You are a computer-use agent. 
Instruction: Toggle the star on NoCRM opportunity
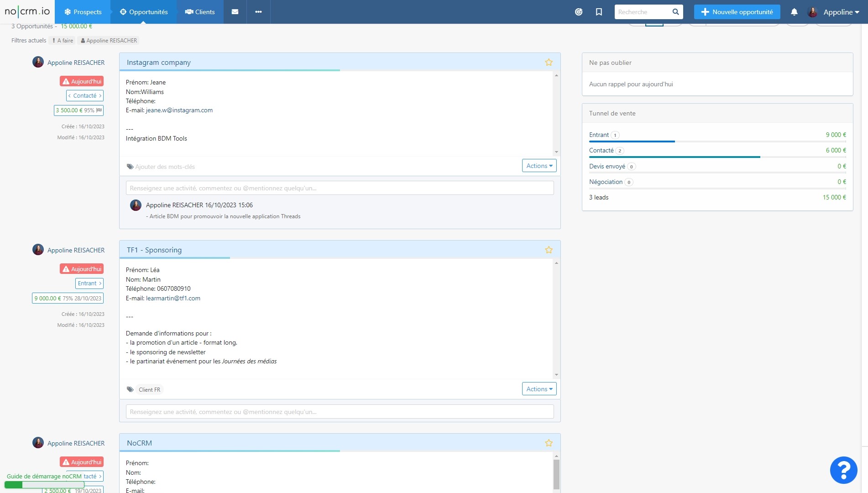pyautogui.click(x=549, y=443)
